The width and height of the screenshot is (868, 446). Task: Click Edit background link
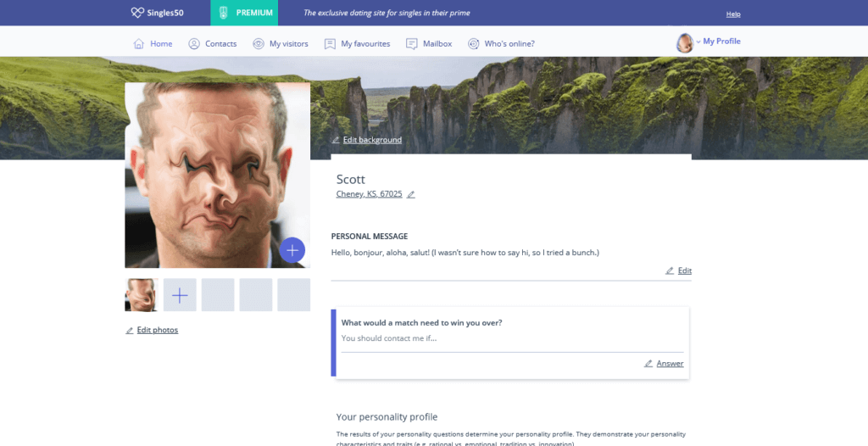372,140
